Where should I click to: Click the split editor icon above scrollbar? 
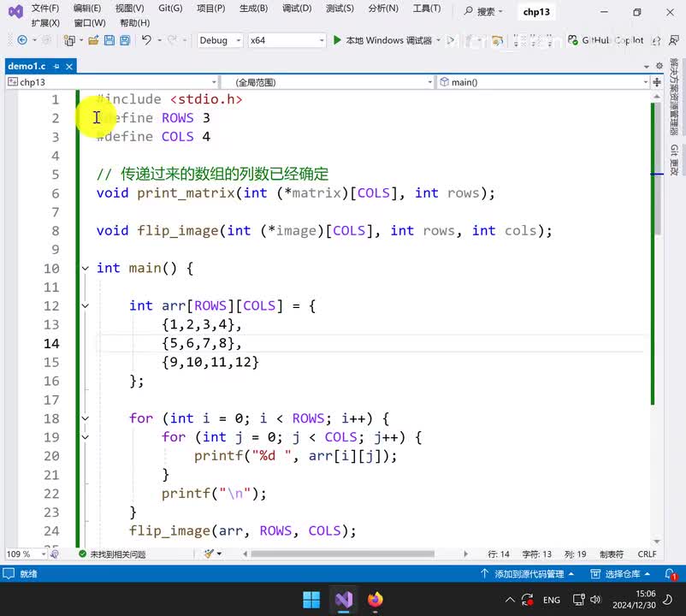tap(657, 82)
